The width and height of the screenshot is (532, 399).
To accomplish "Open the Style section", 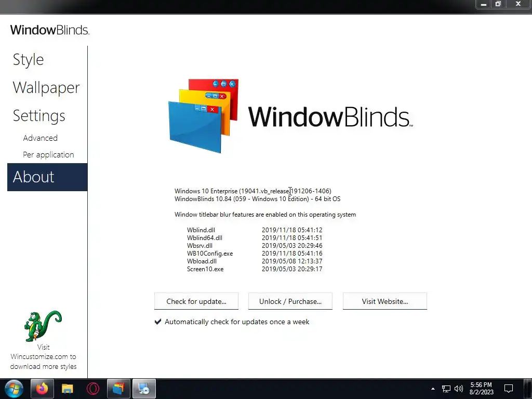I will [29, 60].
